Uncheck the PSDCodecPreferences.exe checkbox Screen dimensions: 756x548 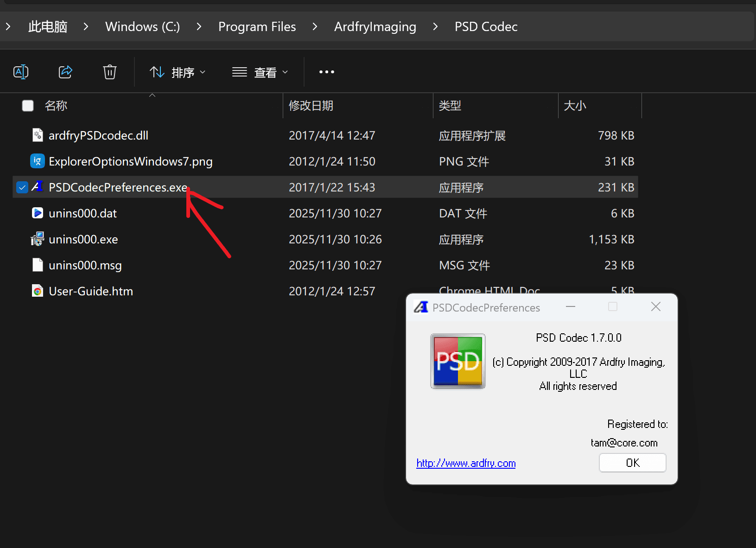22,187
